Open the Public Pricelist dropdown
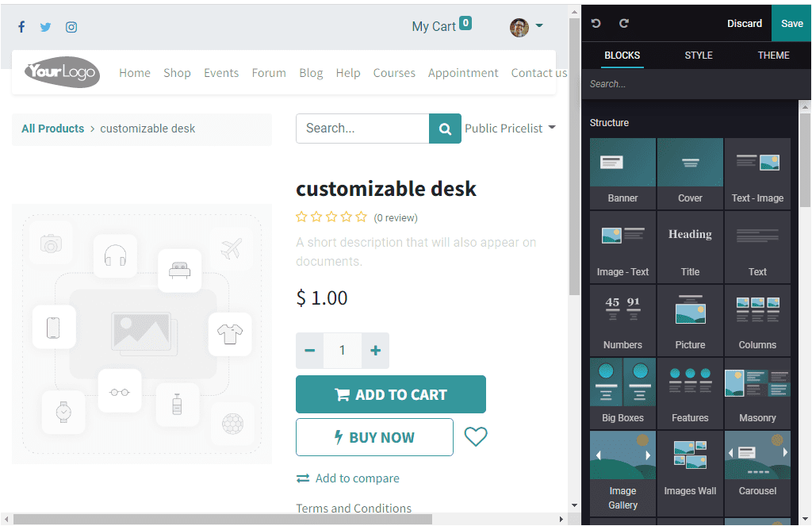The height and width of the screenshot is (526, 812). click(x=510, y=128)
